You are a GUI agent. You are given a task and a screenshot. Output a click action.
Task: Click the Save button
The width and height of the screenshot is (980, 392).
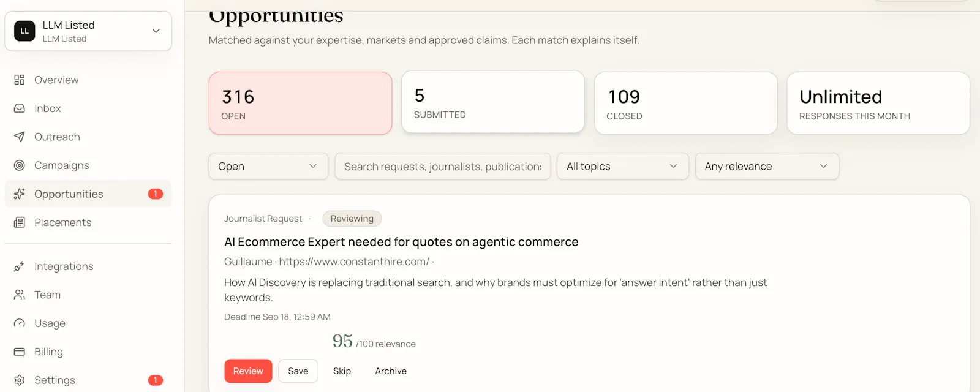click(x=298, y=371)
